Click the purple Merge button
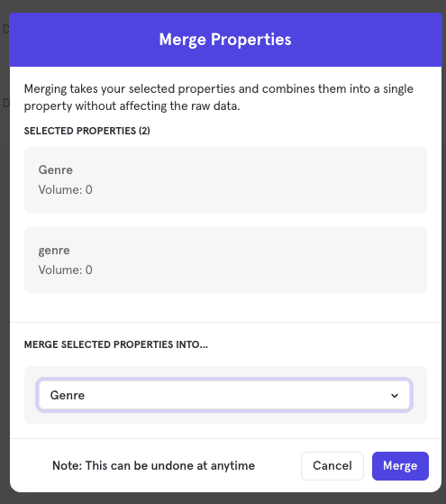 [x=400, y=466]
